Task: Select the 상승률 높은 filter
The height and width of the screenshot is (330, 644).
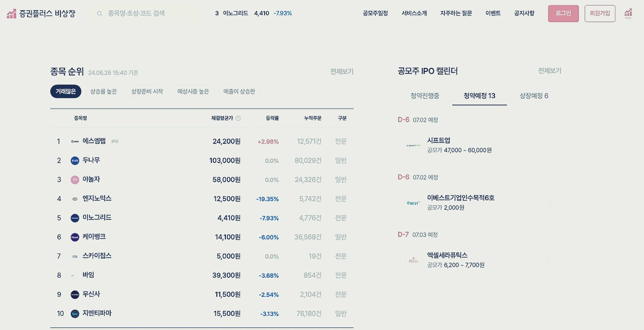Action: click(x=104, y=92)
